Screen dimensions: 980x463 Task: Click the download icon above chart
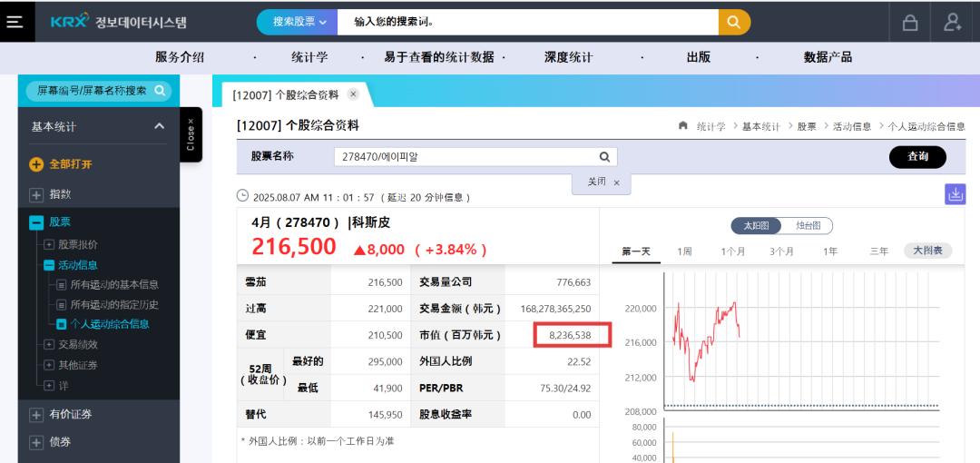pos(955,193)
